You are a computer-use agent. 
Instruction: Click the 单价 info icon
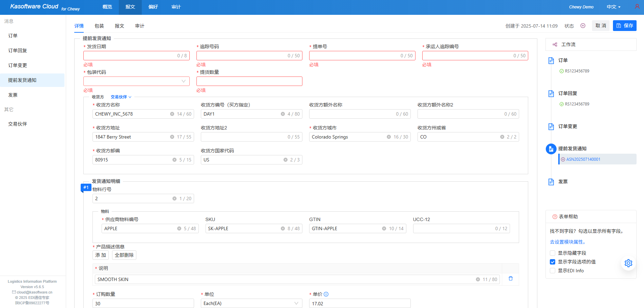pyautogui.click(x=326, y=294)
